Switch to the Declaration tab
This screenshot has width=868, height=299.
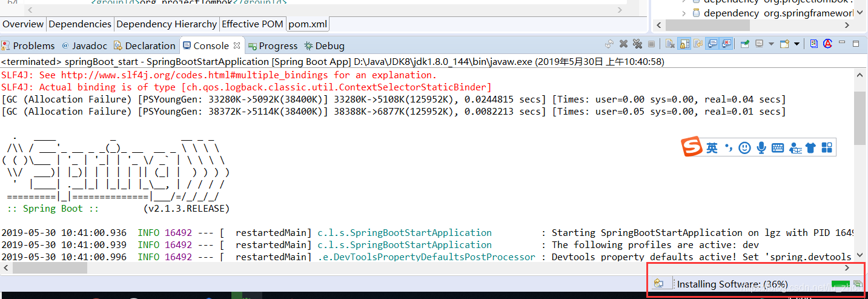pos(144,45)
